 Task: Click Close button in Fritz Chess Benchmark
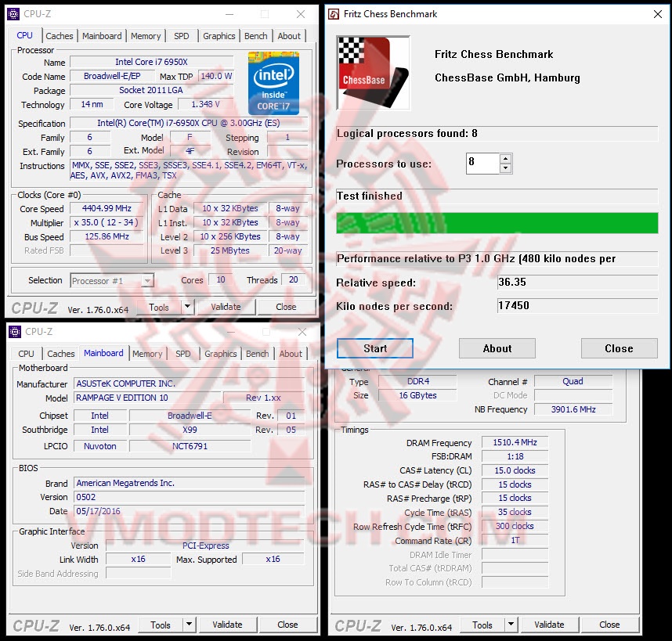pyautogui.click(x=620, y=348)
